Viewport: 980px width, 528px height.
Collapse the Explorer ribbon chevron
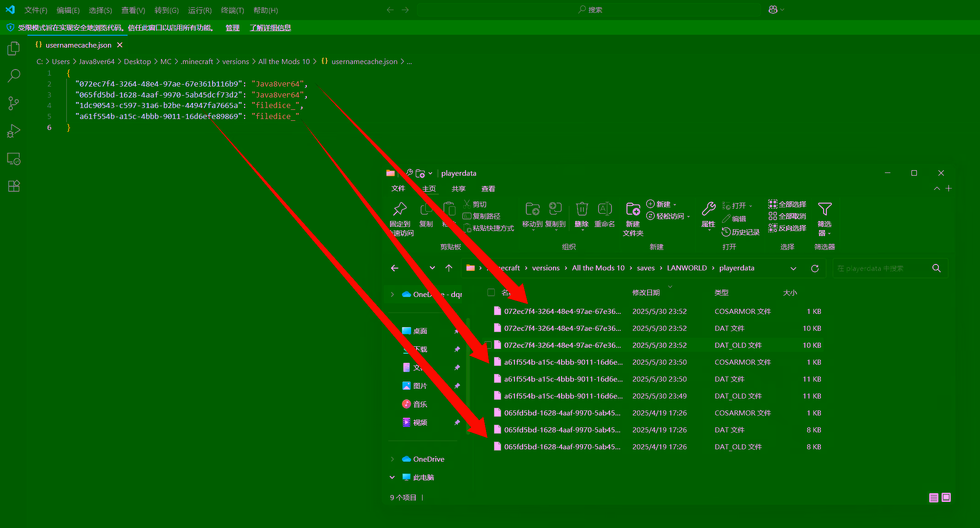click(x=937, y=189)
